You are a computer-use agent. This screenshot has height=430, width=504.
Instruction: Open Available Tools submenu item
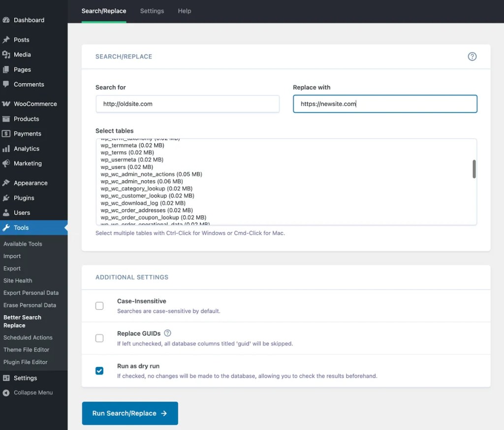pos(23,244)
